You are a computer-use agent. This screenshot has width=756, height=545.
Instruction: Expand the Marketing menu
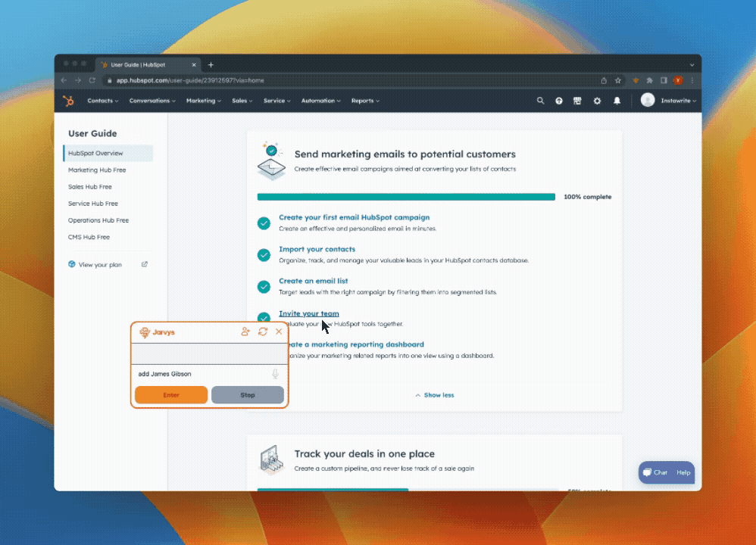pos(204,101)
